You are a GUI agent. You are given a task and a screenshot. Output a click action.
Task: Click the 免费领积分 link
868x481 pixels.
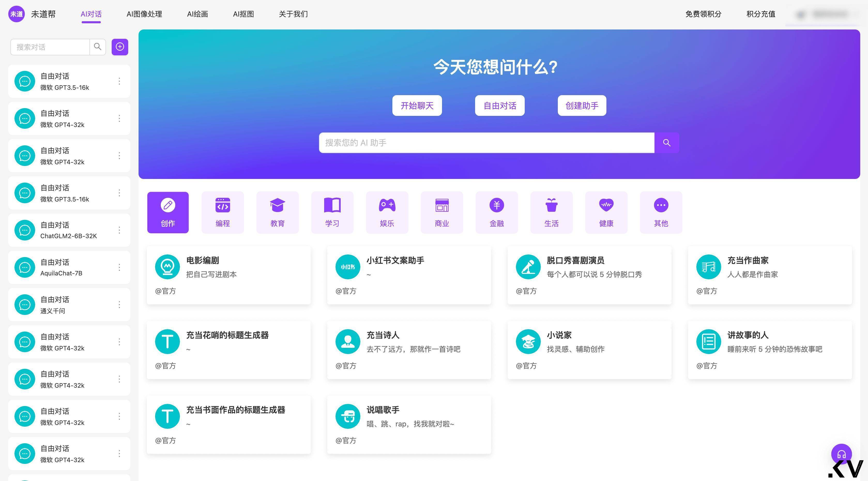703,14
